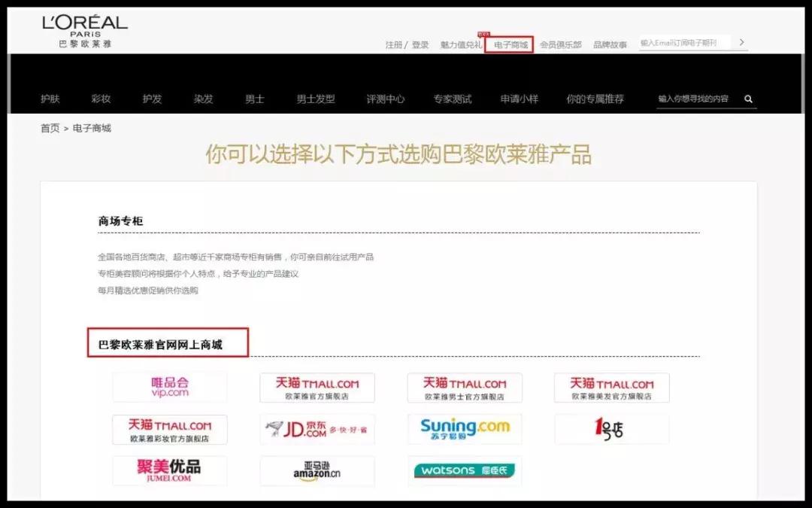Image resolution: width=812 pixels, height=508 pixels.
Task: Click the JD.com 京东 store logo
Action: (x=317, y=429)
